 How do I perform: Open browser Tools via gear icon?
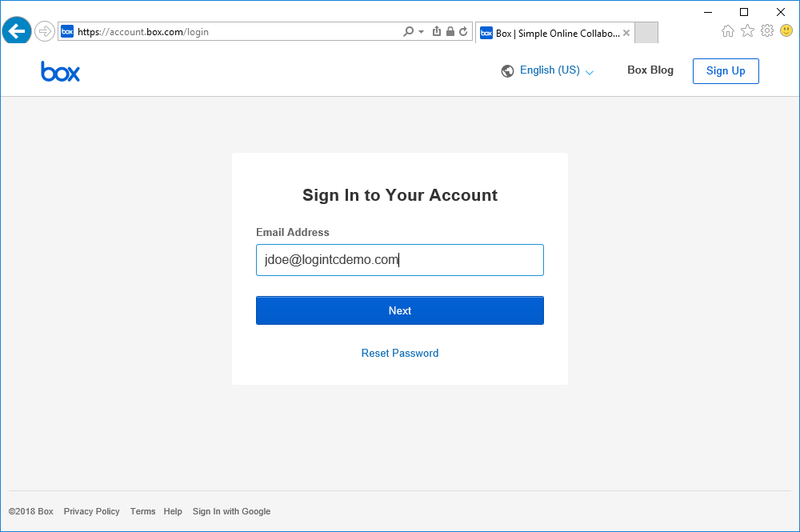point(766,30)
